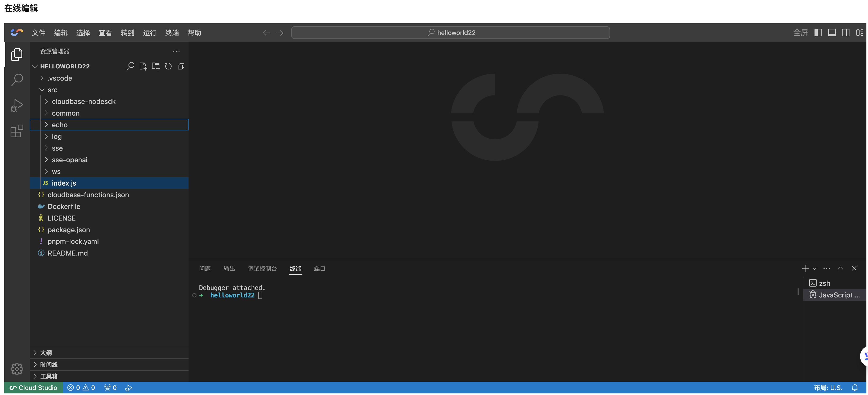Toggle the panel visibility in top right

tap(832, 32)
